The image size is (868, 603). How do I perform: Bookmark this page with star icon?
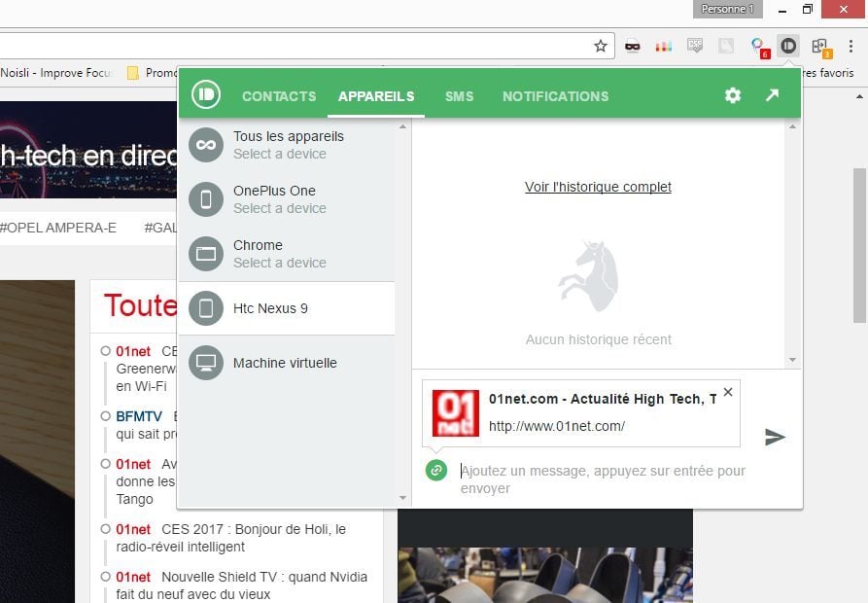pyautogui.click(x=601, y=46)
